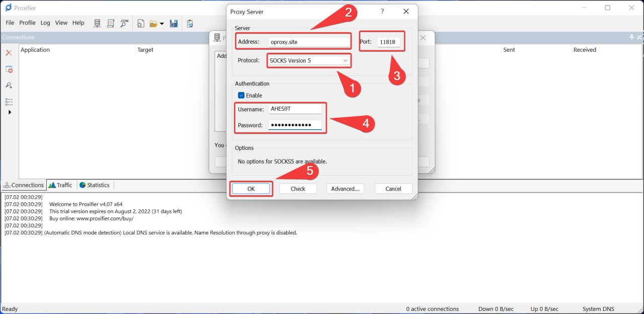Expand the Open Profile dropdown arrow
This screenshot has height=314, width=644.
tap(162, 24)
